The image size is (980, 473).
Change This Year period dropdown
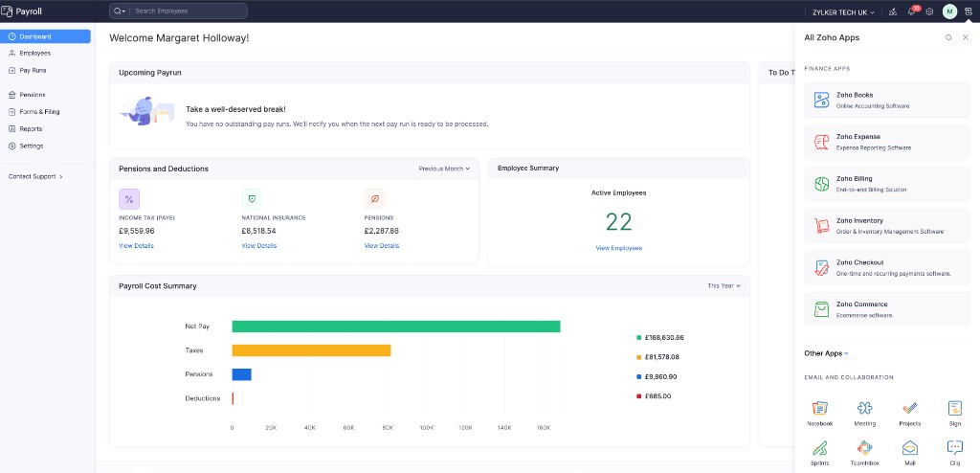724,286
